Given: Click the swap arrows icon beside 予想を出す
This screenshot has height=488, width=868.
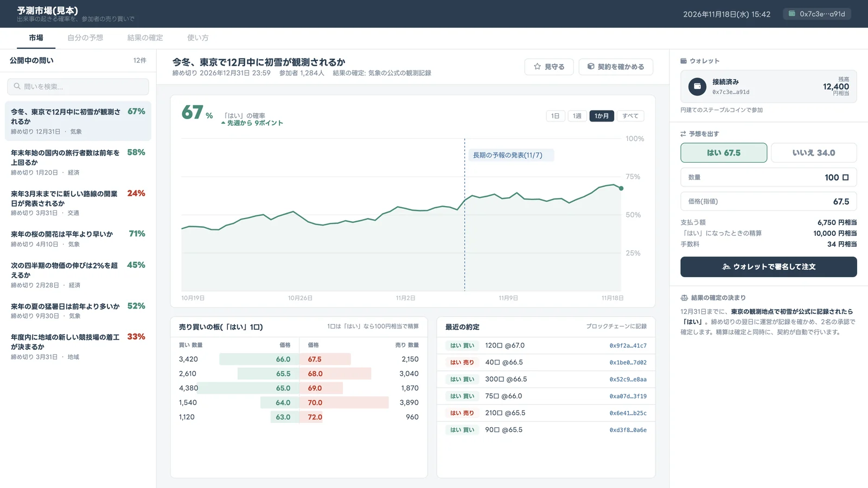Looking at the screenshot, I should point(684,133).
